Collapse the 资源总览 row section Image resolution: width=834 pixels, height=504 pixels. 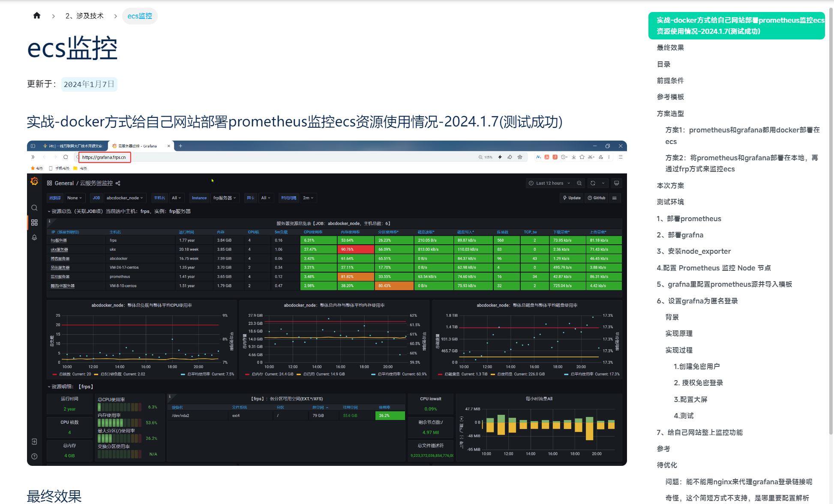[x=119, y=211]
